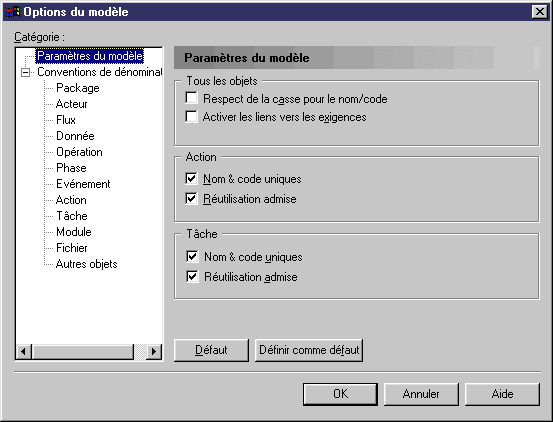Cancel with the Annuler button
The height and width of the screenshot is (422, 553).
421,394
